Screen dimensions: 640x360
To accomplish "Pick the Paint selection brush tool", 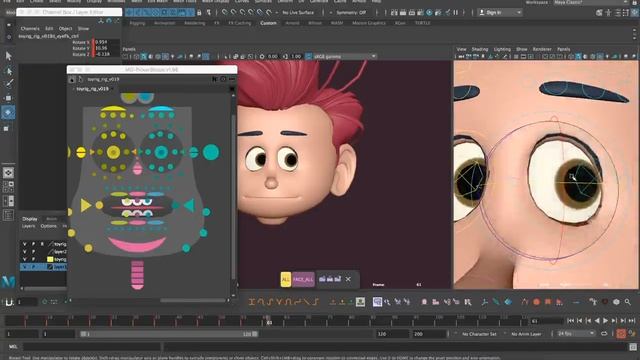I will point(9,84).
